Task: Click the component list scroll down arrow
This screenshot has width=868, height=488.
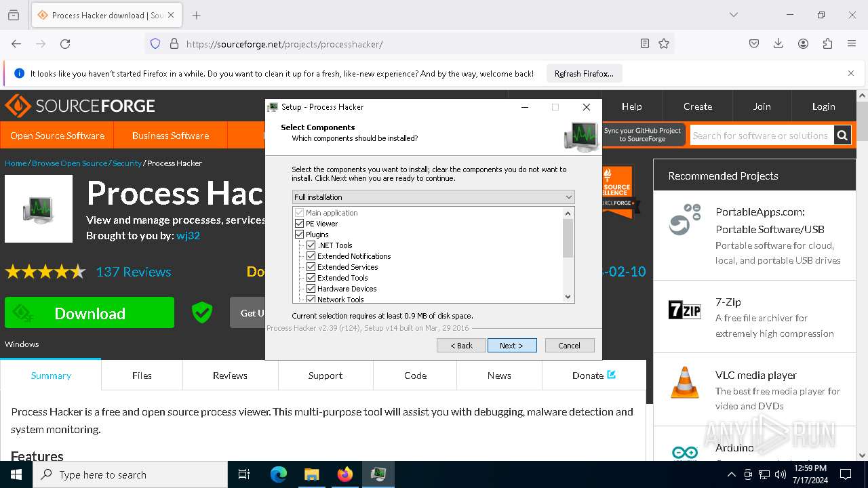Action: [x=568, y=297]
